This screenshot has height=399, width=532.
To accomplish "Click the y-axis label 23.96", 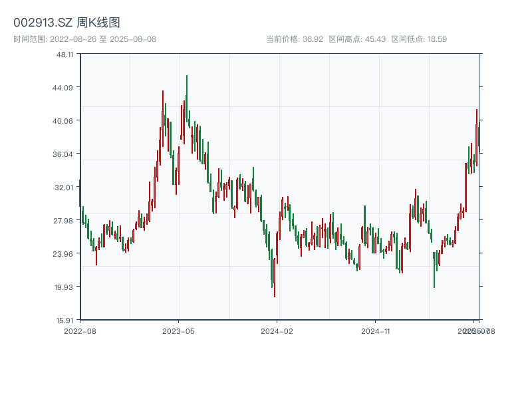I will coord(63,254).
